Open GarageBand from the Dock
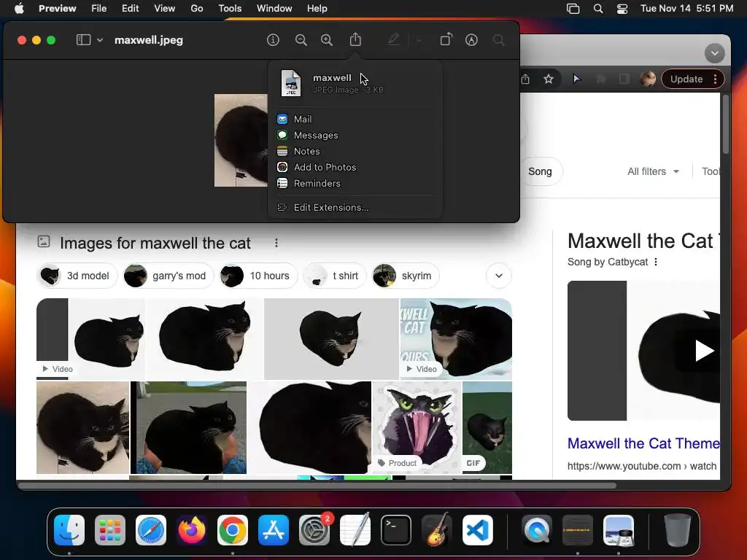The image size is (747, 560). tap(437, 530)
